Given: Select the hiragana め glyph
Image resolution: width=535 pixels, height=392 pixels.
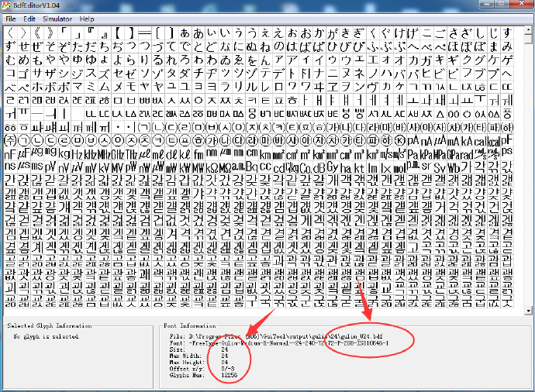Looking at the screenshot, I should click(x=23, y=60).
